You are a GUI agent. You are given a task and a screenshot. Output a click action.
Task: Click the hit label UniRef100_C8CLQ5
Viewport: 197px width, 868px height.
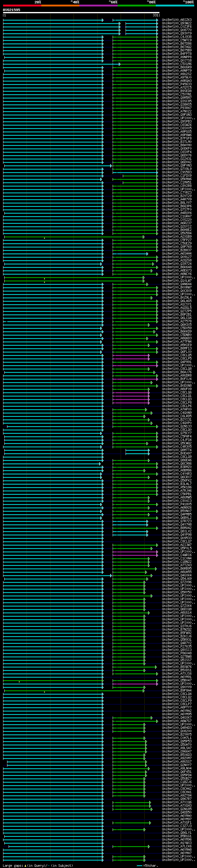[177, 355]
